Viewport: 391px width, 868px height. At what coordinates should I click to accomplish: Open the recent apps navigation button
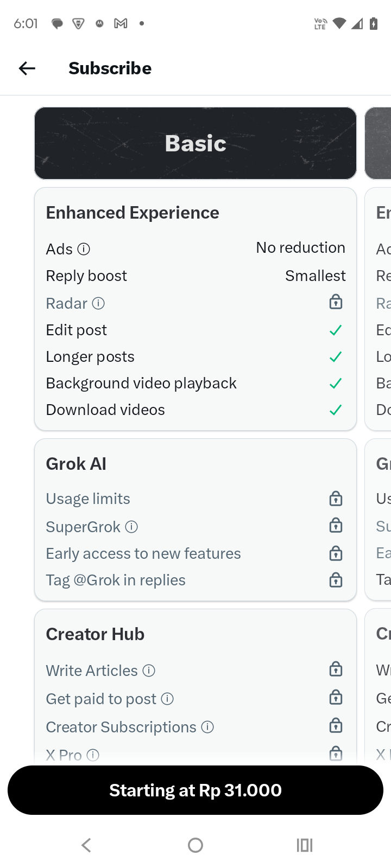tap(304, 845)
